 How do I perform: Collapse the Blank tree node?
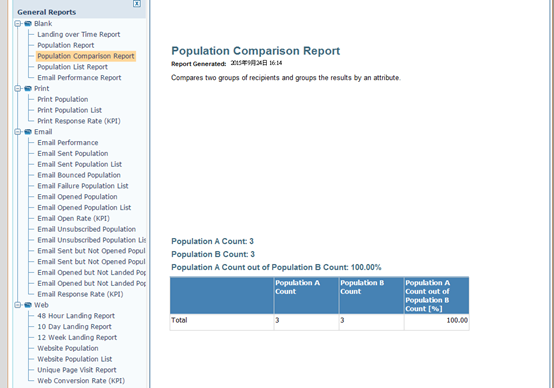point(18,24)
